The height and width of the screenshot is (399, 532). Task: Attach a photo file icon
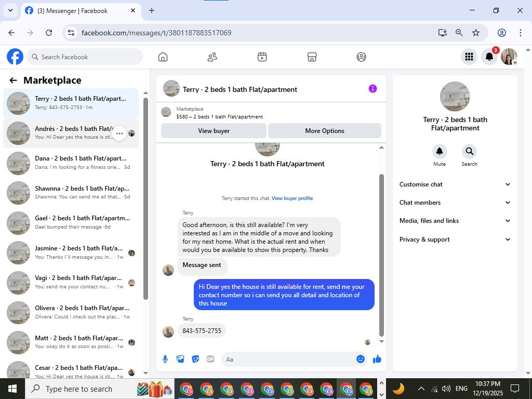pyautogui.click(x=180, y=359)
